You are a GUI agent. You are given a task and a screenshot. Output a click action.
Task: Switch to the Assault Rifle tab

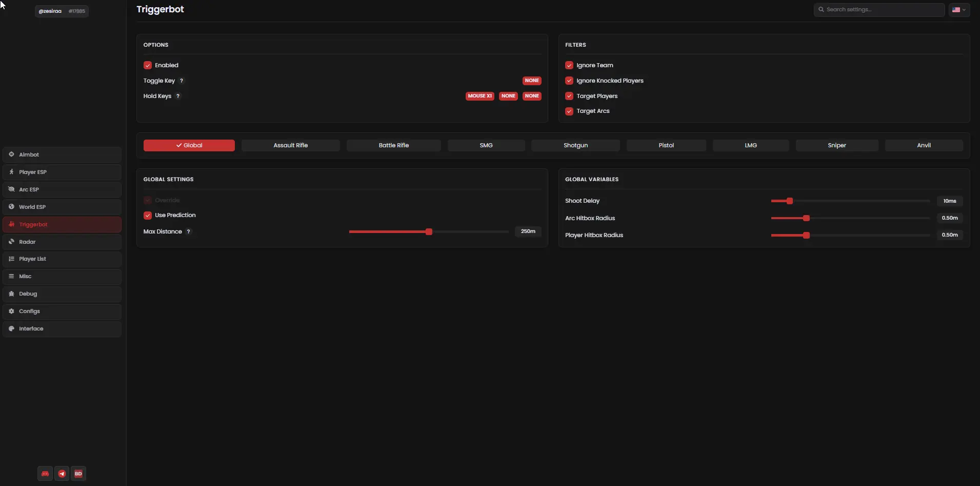290,145
